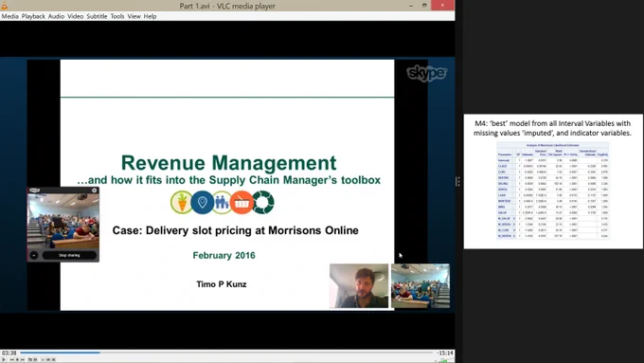This screenshot has width=644, height=363.
Task: Click Stop sharing in Skype overlay
Action: pyautogui.click(x=69, y=255)
